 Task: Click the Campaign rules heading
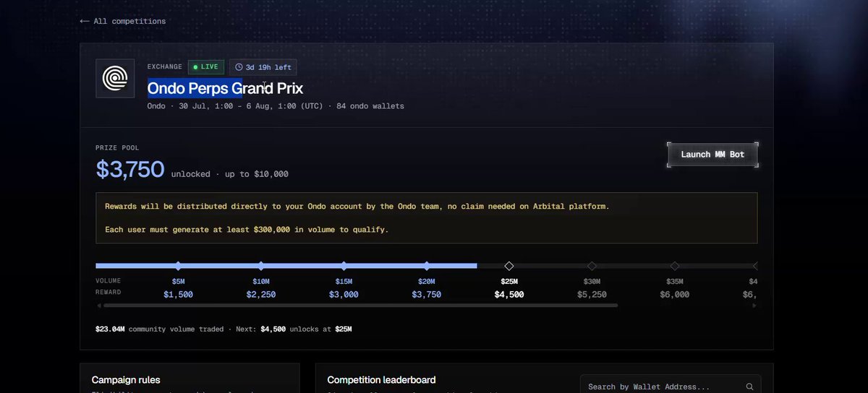pyautogui.click(x=126, y=379)
